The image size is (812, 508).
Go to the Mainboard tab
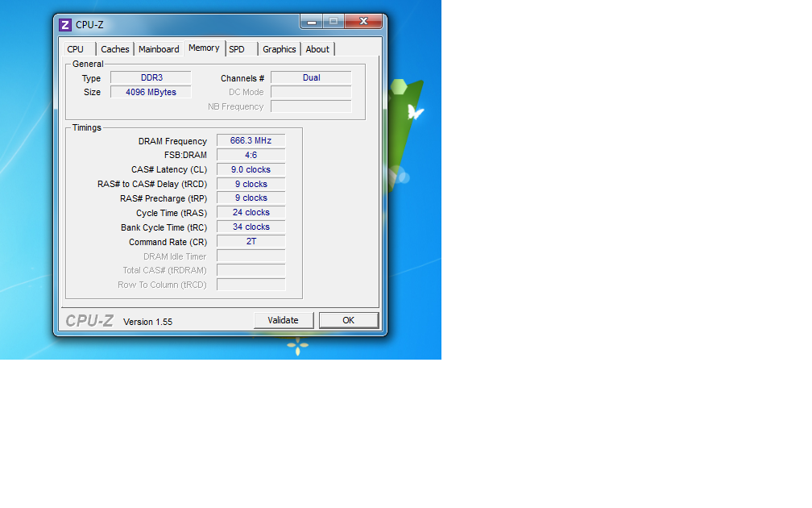point(159,49)
